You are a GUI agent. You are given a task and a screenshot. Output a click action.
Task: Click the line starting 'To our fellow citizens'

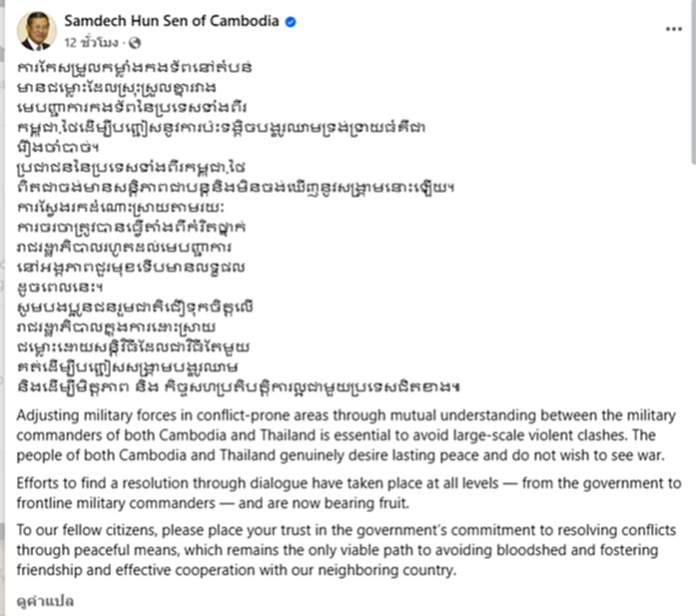pos(347,530)
